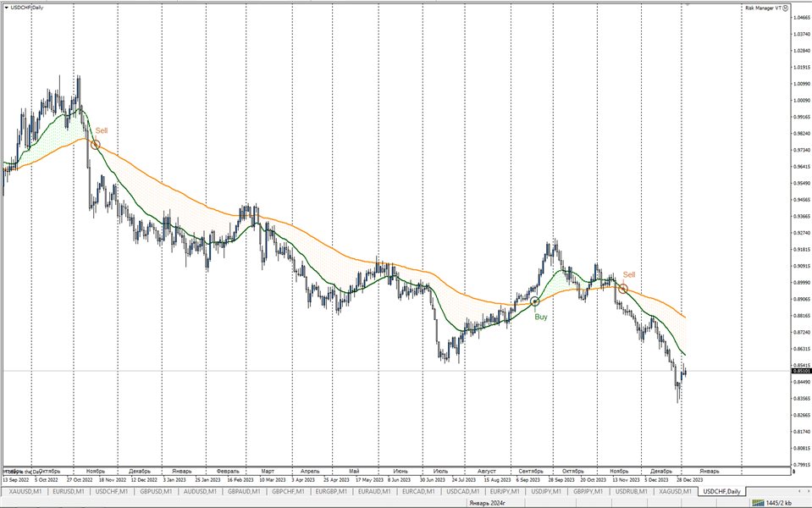The width and height of the screenshot is (812, 508).
Task: Click the current price label 0.85101
Action: pos(801,372)
